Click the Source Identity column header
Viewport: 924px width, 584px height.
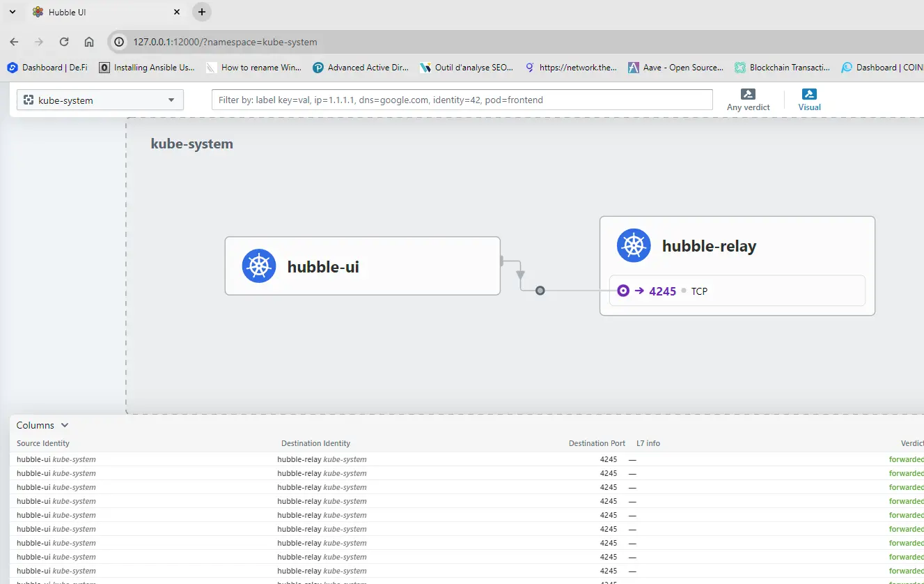pos(43,443)
